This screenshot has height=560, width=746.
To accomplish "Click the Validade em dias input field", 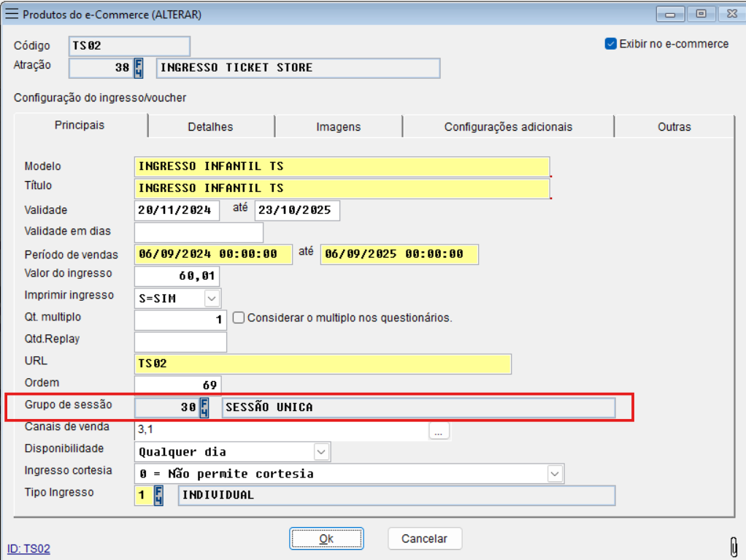I will (199, 232).
